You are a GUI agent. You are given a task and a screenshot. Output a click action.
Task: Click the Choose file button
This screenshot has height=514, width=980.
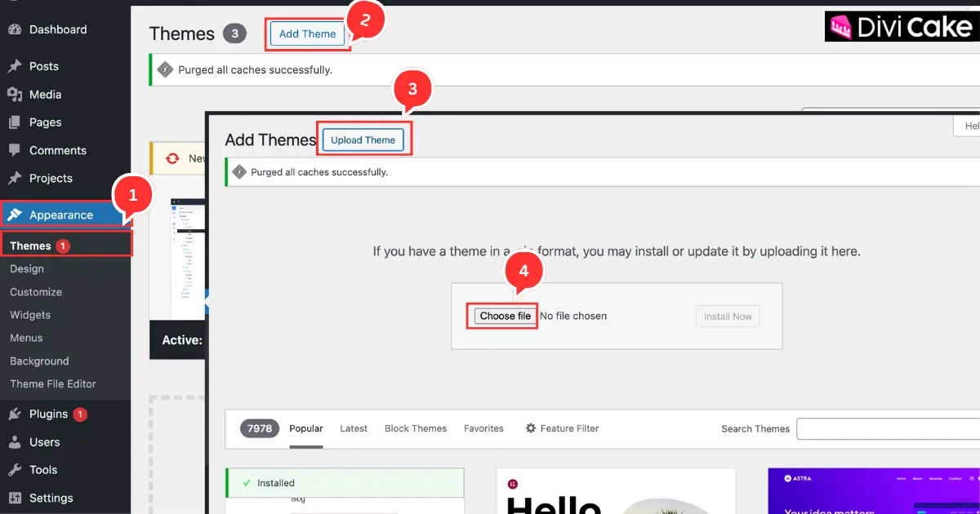505,316
